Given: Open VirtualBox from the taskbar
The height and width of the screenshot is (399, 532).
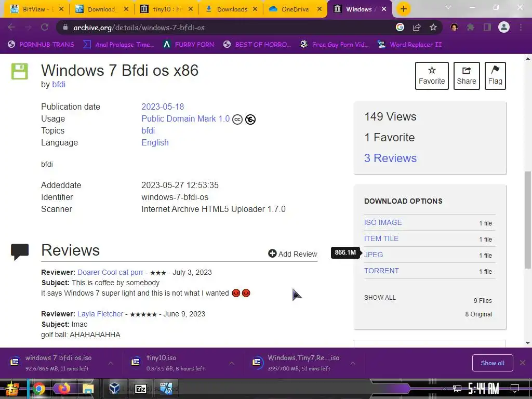Looking at the screenshot, I should coord(114,389).
